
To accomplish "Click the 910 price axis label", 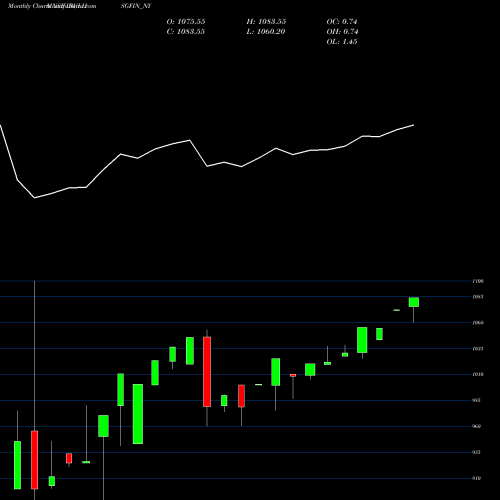I will click(477, 478).
